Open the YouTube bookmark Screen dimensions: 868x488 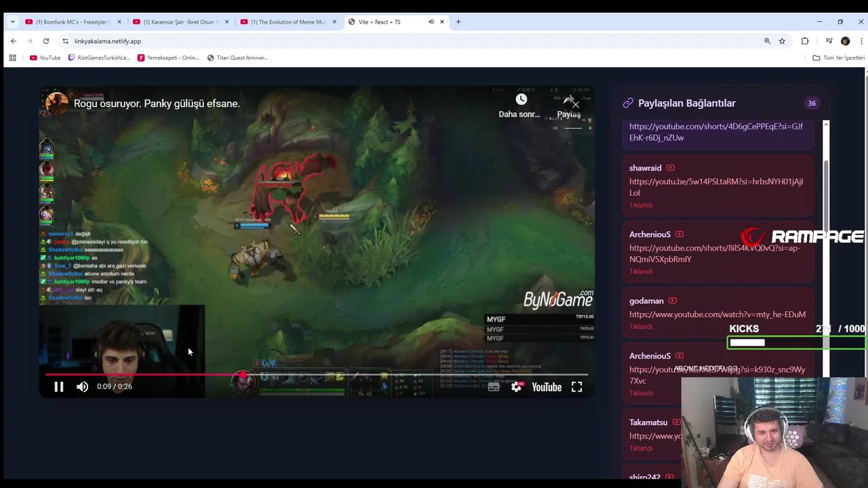tap(45, 58)
